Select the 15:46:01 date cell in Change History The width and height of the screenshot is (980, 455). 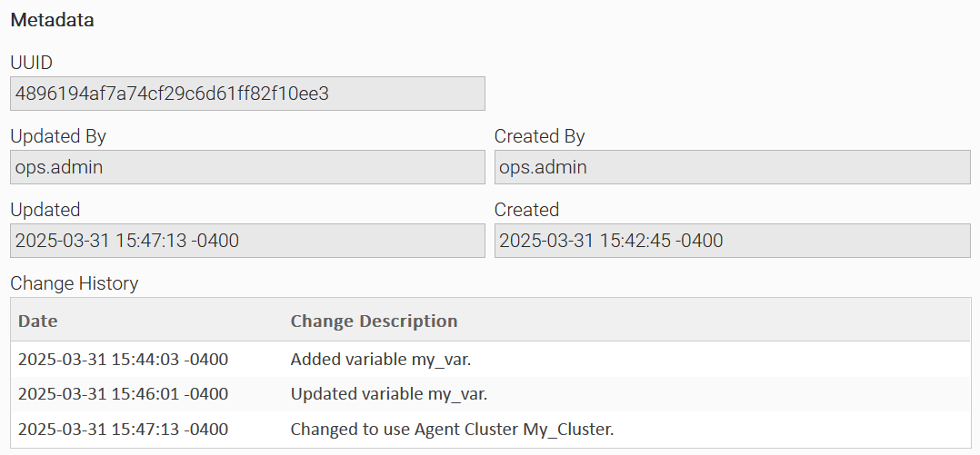point(123,394)
